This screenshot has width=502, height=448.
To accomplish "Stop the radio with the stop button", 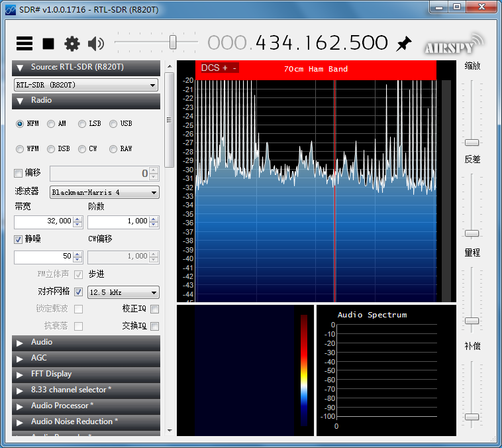I will (48, 44).
